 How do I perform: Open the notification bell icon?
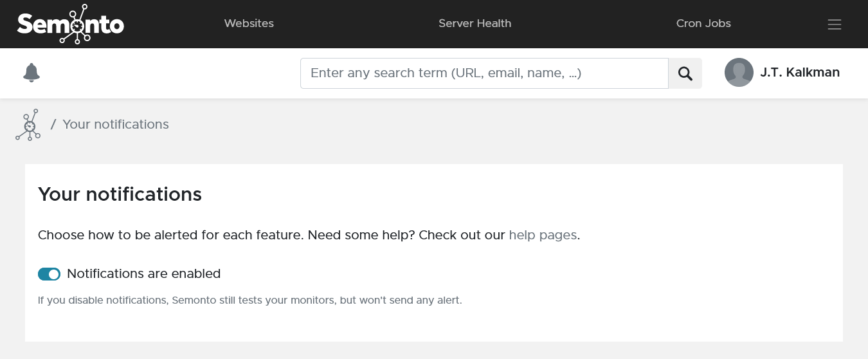point(32,73)
